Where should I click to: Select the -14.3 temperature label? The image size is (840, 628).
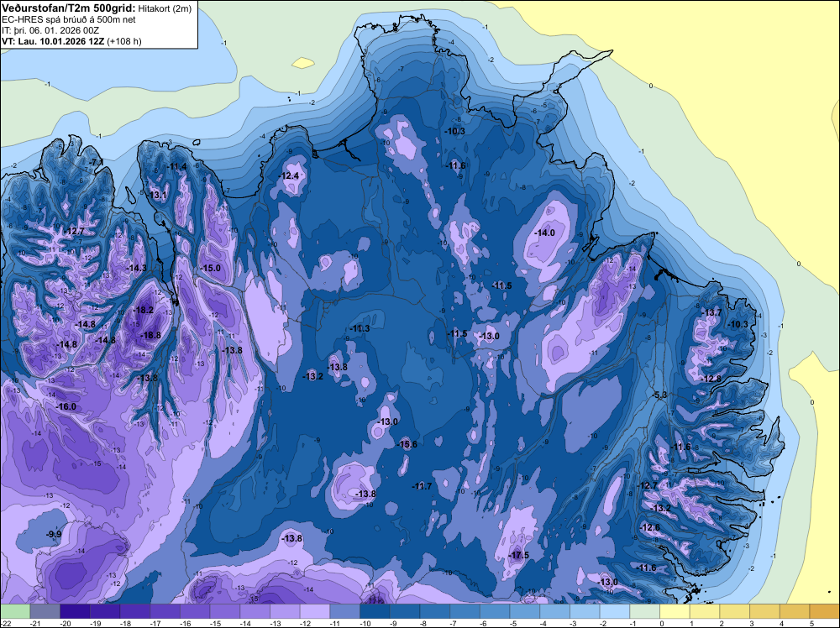point(135,268)
